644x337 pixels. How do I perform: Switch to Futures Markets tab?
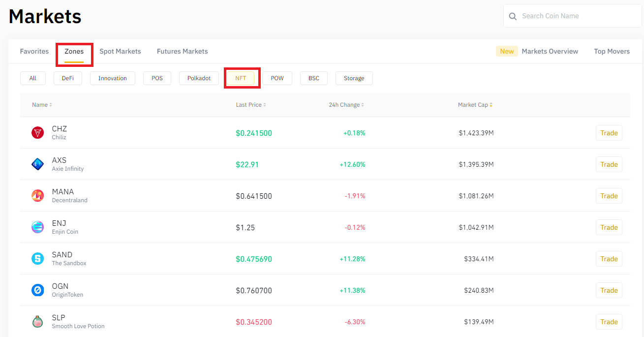[182, 51]
